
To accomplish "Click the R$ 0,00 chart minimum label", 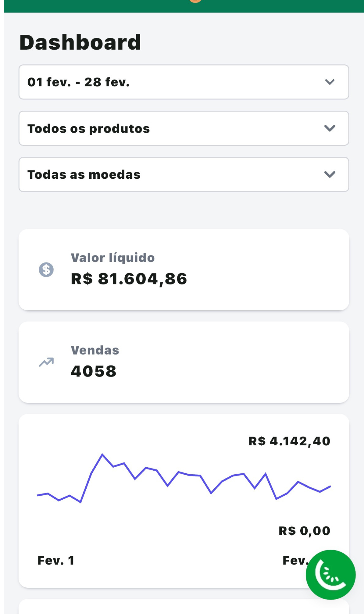I will (x=304, y=531).
